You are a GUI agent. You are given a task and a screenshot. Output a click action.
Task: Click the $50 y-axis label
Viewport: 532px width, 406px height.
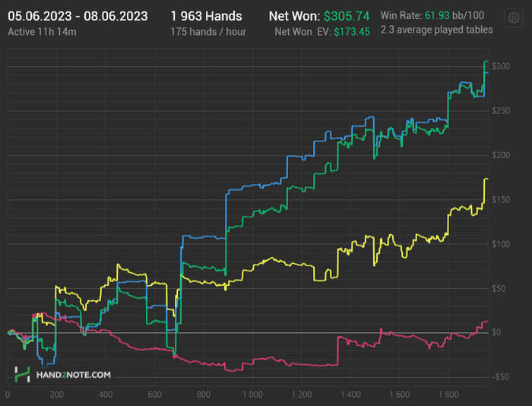[499, 289]
